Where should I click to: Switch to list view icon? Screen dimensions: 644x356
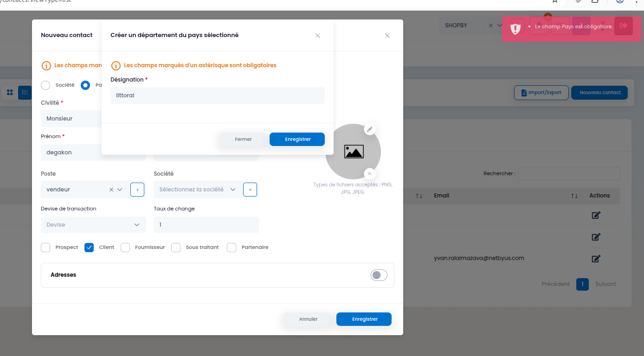pos(25,93)
